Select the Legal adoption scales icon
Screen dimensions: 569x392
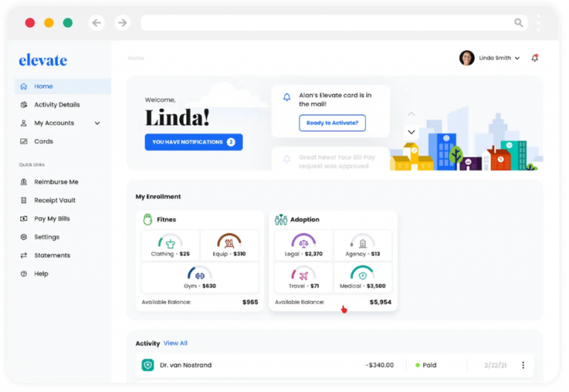(x=303, y=242)
